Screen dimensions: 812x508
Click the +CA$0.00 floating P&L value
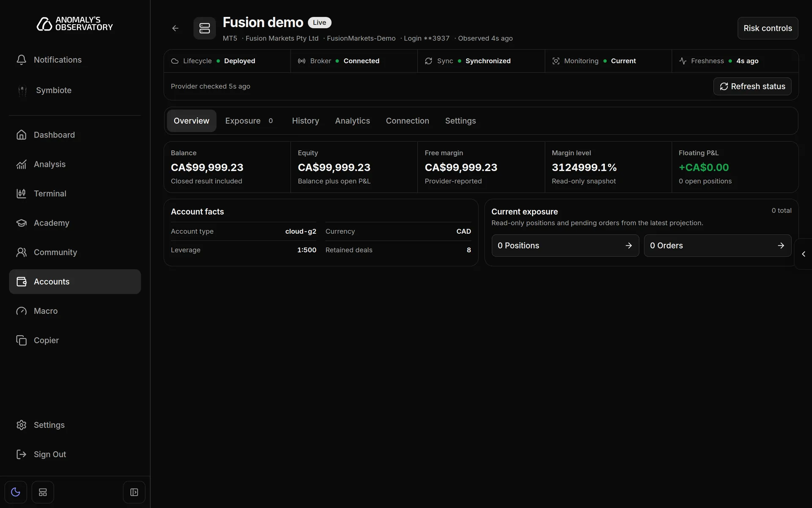pyautogui.click(x=704, y=168)
